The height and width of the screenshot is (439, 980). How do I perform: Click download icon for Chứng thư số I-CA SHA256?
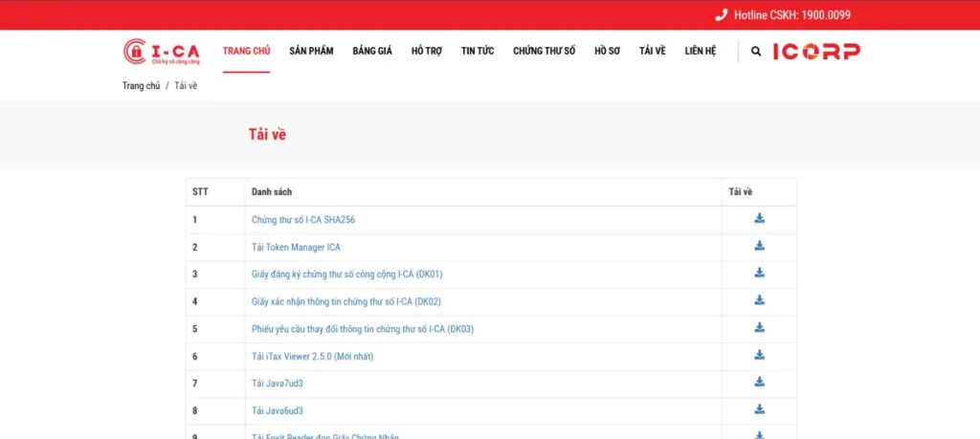759,218
